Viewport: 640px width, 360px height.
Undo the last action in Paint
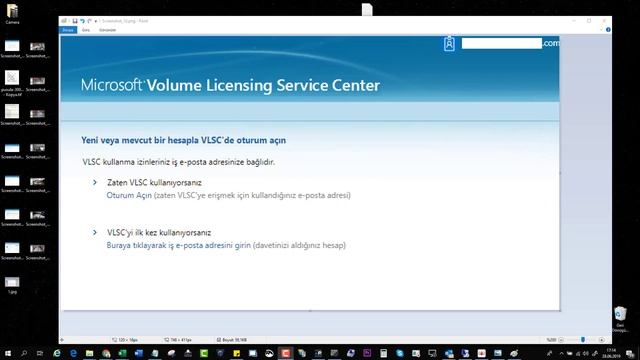click(x=82, y=21)
